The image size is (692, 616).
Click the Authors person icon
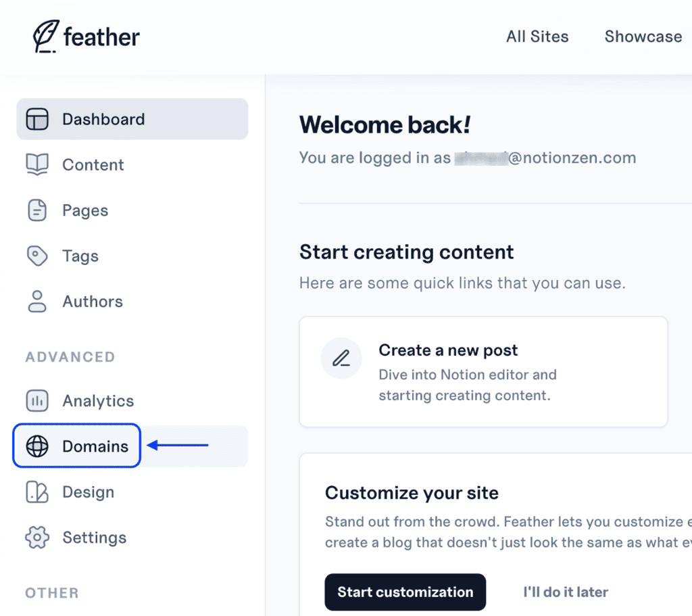[37, 301]
